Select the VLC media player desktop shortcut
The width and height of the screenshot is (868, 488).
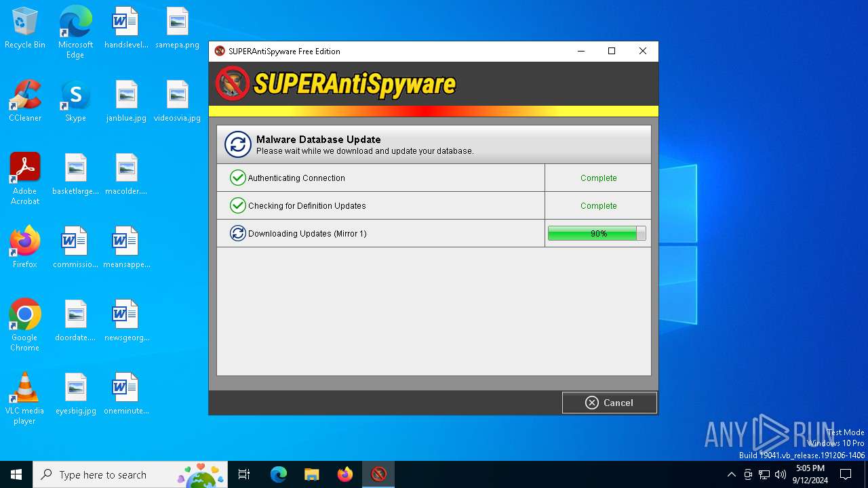coord(25,399)
